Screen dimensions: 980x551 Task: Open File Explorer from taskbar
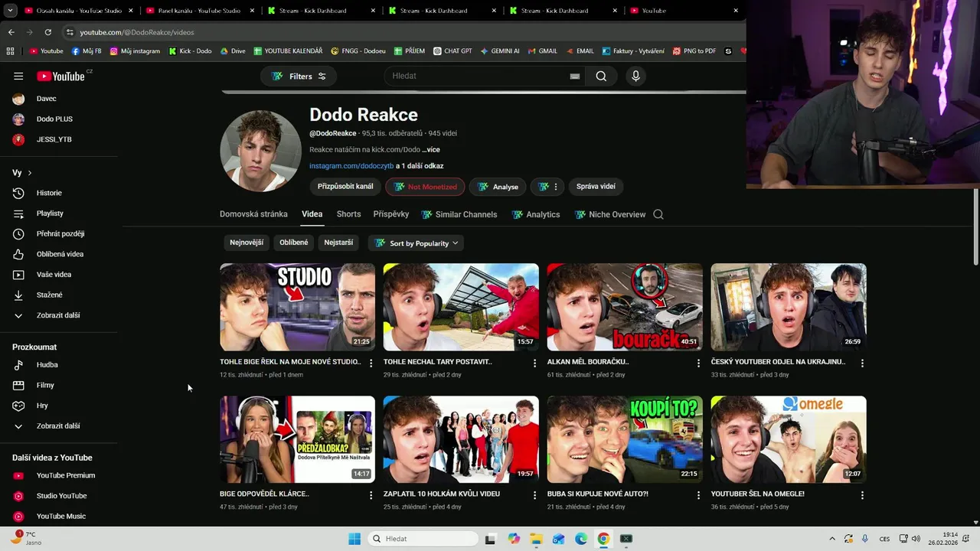click(536, 539)
